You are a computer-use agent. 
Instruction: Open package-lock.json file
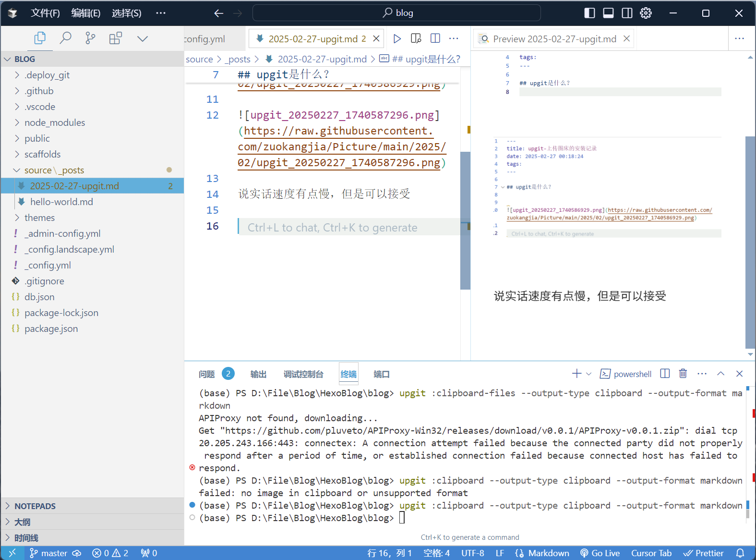click(92, 313)
